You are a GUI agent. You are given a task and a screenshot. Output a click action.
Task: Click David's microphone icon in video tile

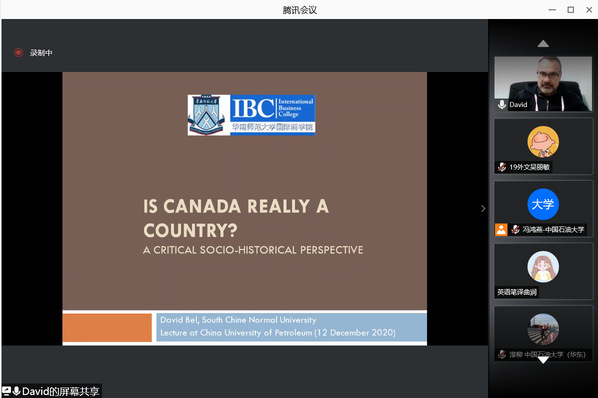coord(502,104)
